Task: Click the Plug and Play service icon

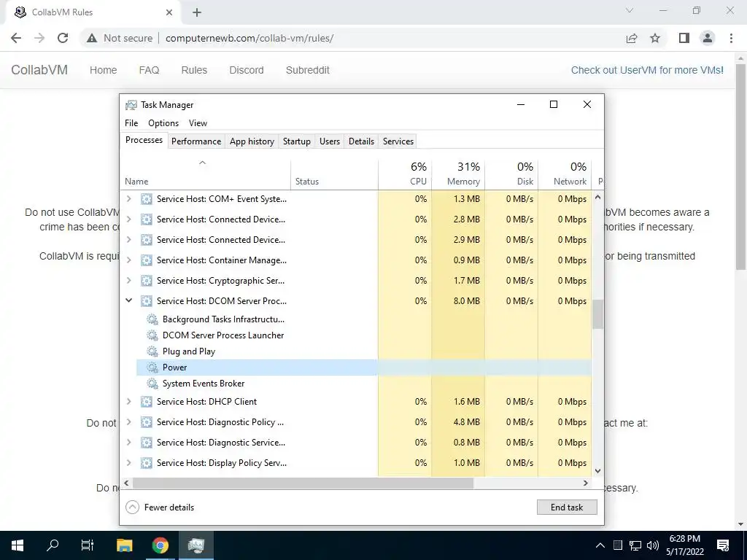Action: point(152,351)
